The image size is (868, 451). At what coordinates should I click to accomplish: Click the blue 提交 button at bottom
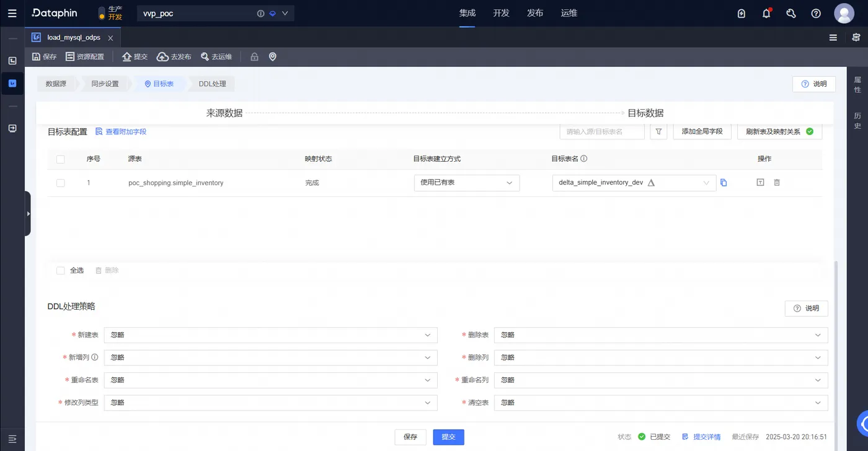(448, 437)
